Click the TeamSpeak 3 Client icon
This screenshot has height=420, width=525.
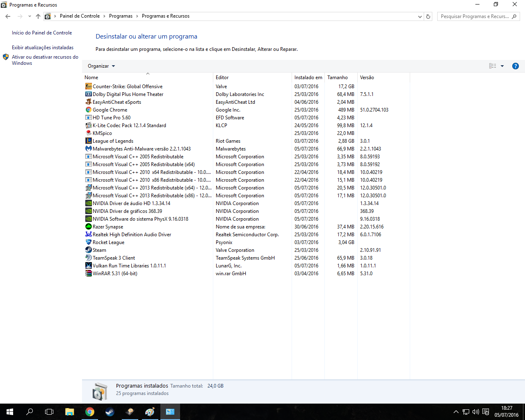click(x=88, y=258)
